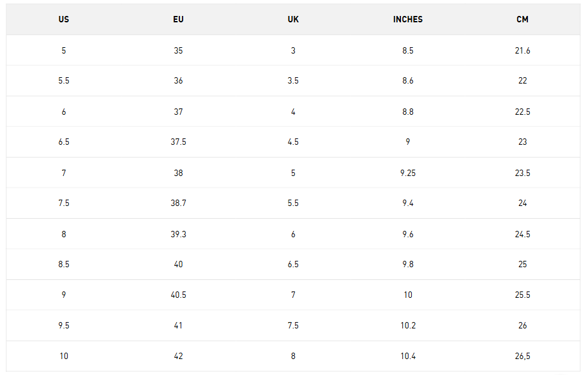Select the US size 8.5 cell

[64, 265]
